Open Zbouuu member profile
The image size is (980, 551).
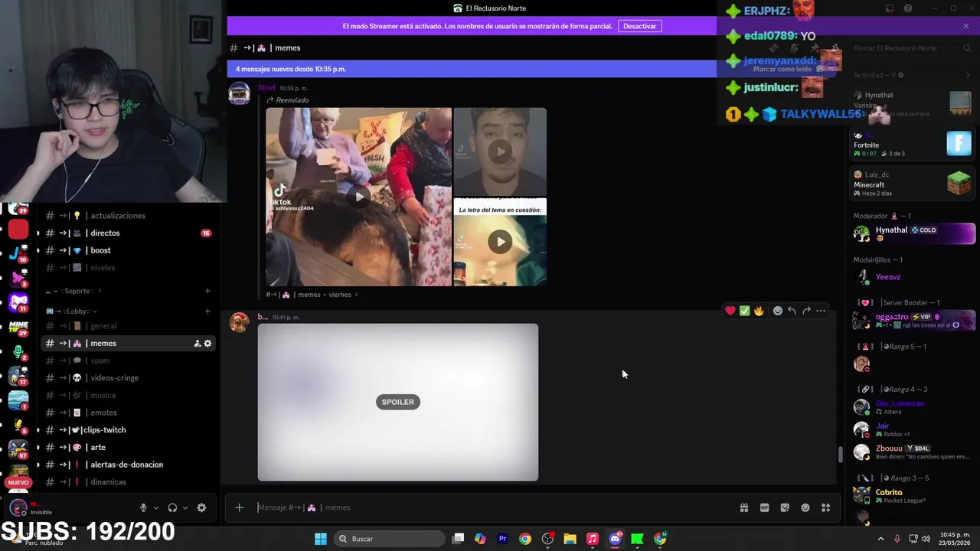[913, 452]
